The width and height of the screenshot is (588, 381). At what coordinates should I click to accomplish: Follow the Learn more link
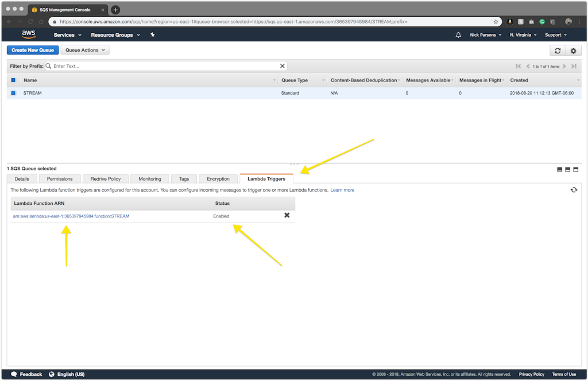(342, 190)
